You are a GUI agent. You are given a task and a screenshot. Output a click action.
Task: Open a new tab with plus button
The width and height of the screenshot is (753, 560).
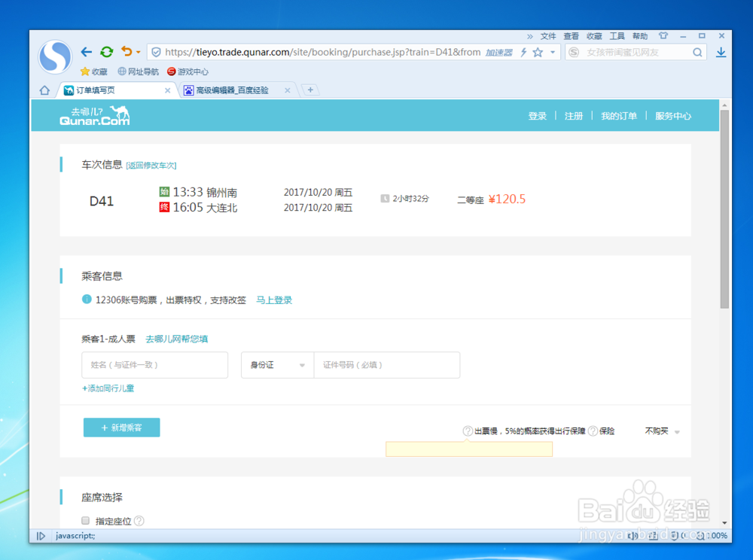[x=310, y=90]
